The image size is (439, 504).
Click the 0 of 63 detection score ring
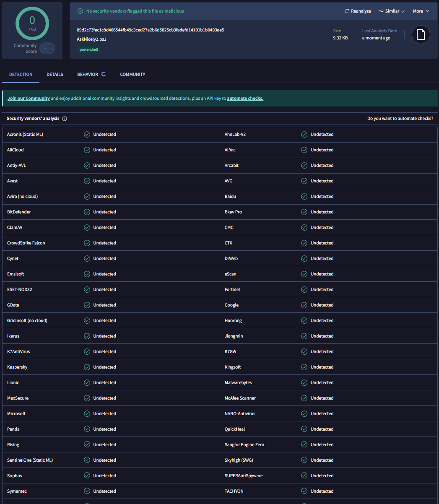tap(32, 23)
